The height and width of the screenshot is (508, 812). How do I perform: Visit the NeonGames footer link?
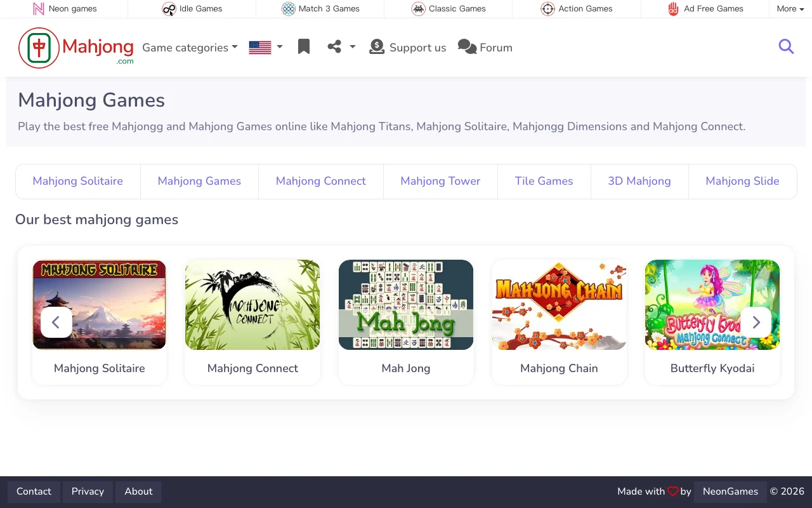click(x=730, y=491)
